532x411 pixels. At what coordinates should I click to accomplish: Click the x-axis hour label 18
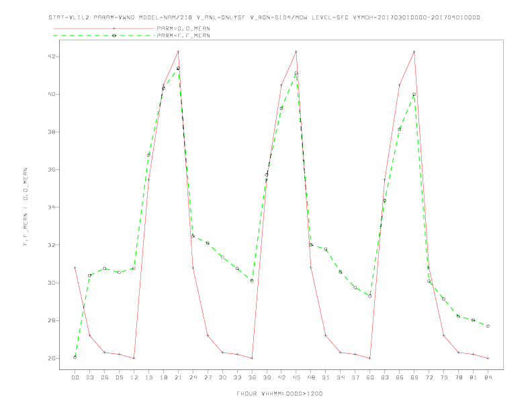pos(163,377)
